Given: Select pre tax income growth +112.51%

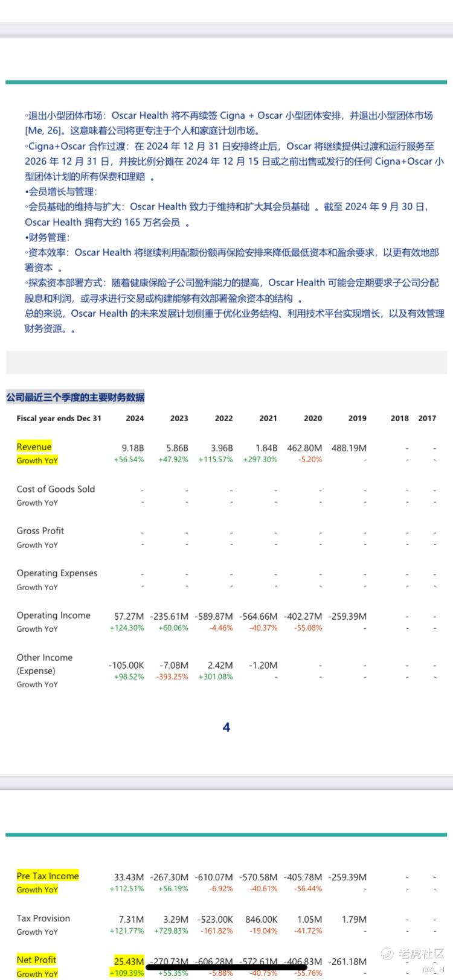Looking at the screenshot, I should click(127, 889).
